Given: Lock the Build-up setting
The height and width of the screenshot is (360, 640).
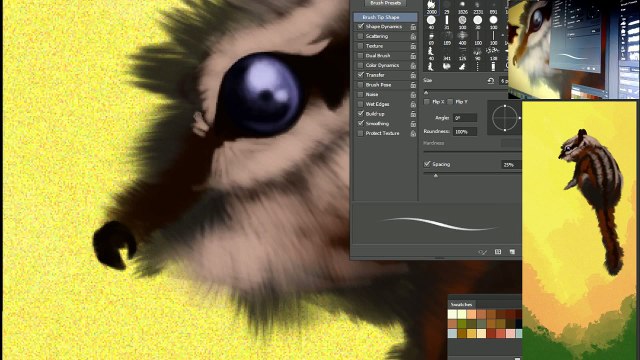Looking at the screenshot, I should point(413,114).
